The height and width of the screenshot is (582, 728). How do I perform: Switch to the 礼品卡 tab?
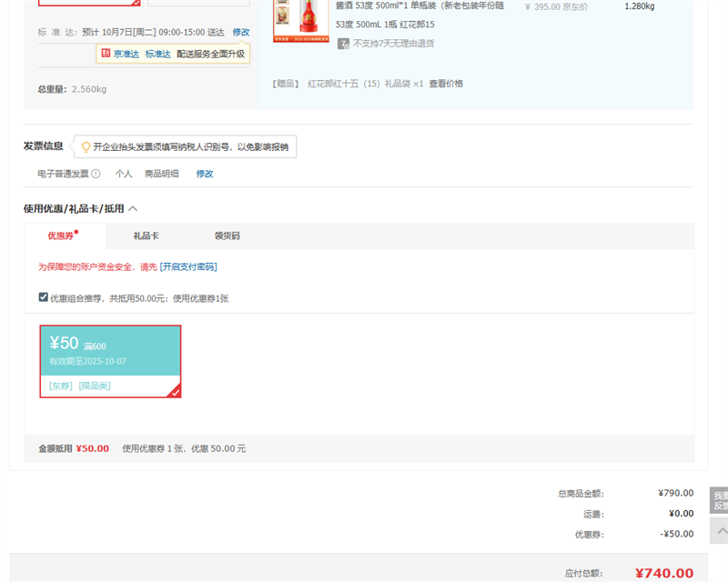146,236
